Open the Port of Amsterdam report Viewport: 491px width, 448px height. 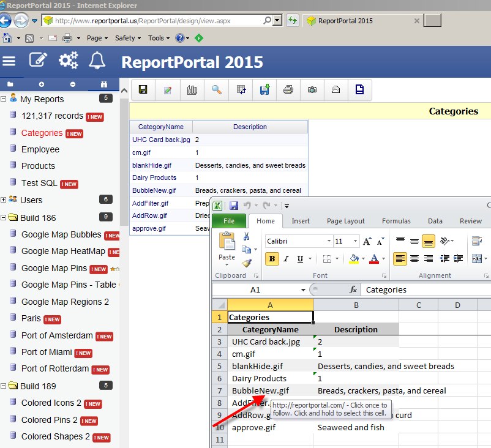57,335
